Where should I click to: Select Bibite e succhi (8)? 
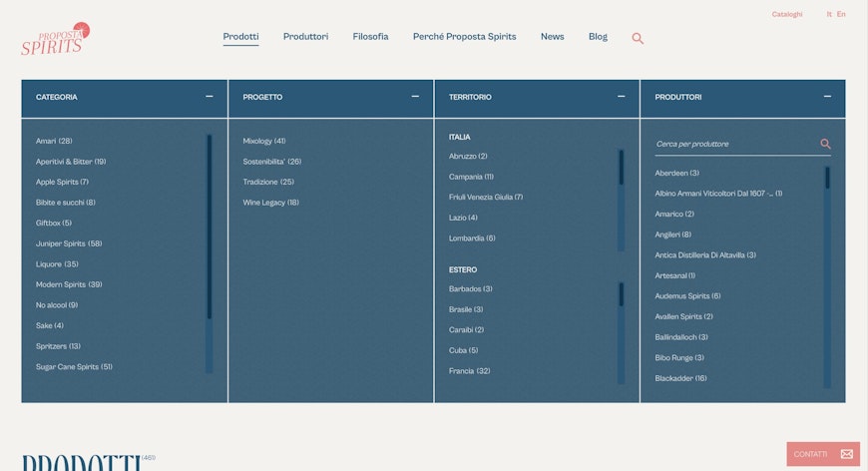click(65, 203)
